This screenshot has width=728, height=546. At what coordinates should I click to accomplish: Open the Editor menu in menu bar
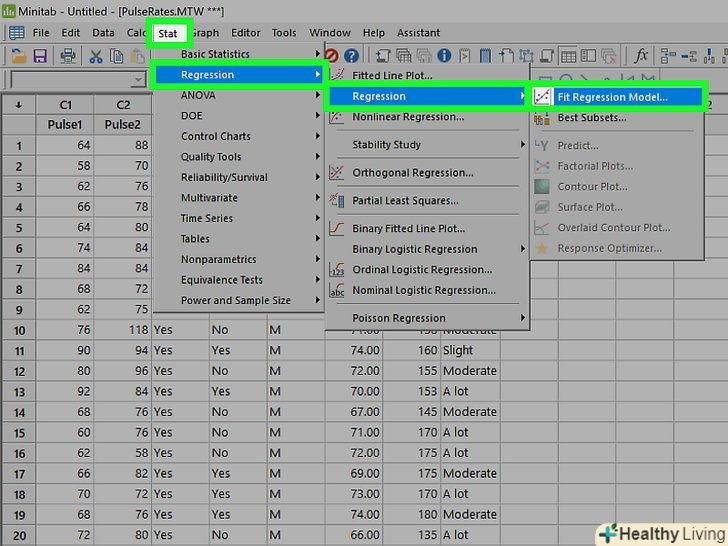tap(245, 33)
